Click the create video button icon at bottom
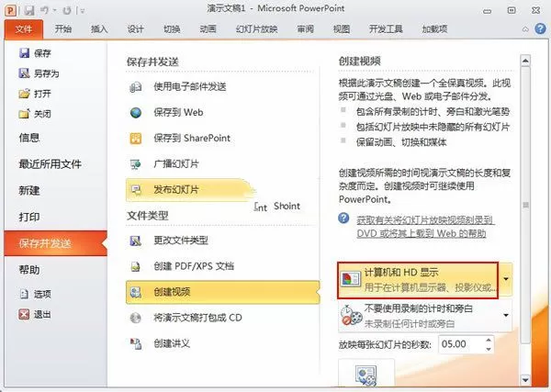551x392 pixels. point(366,373)
